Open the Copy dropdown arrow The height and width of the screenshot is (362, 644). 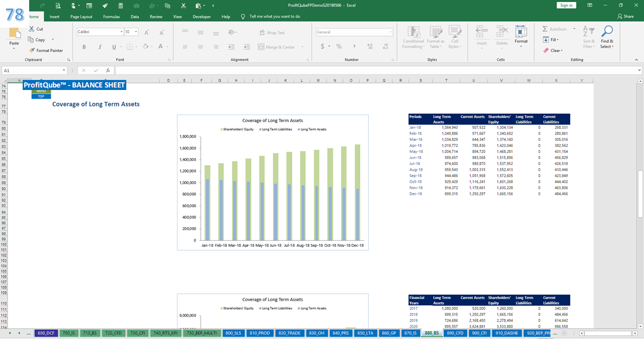(52, 40)
